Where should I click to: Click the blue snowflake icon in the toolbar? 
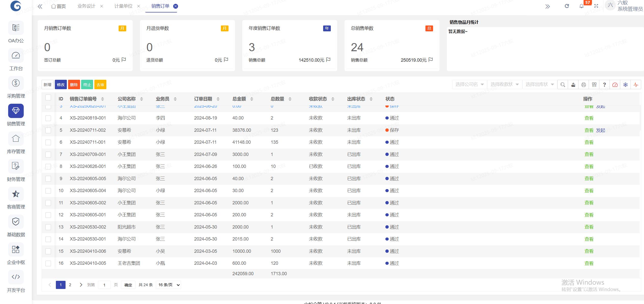[x=625, y=84]
